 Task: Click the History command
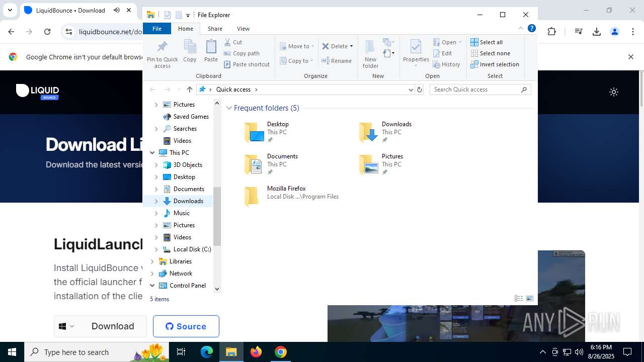pos(446,64)
